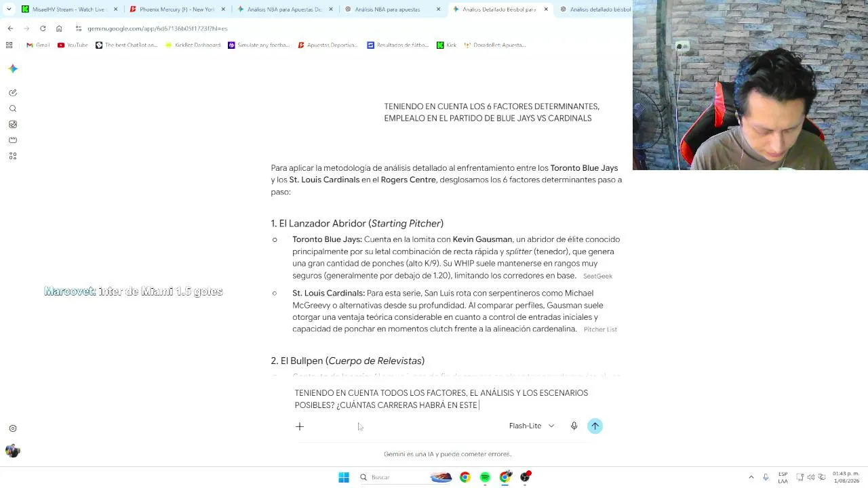Close the active Análisis Detallado Béisbol tab
Image resolution: width=868 pixels, height=488 pixels.
546,9
